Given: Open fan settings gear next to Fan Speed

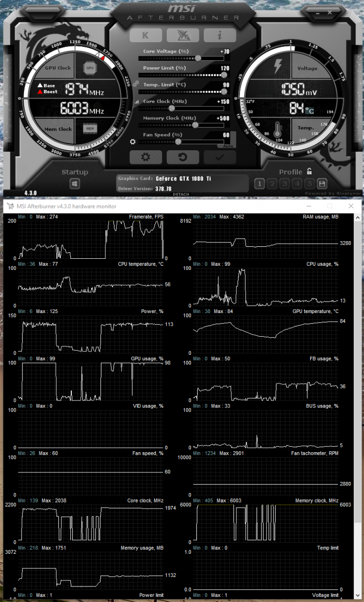Looking at the screenshot, I should [133, 142].
